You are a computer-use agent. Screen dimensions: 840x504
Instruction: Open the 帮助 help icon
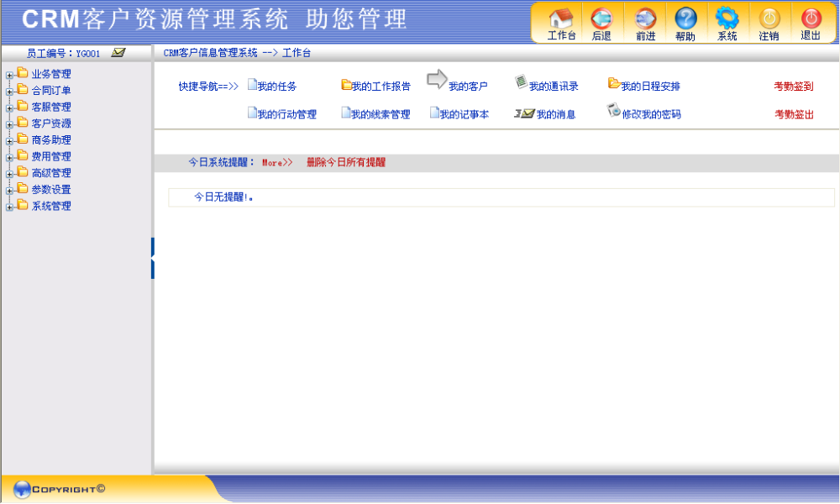pyautogui.click(x=685, y=18)
